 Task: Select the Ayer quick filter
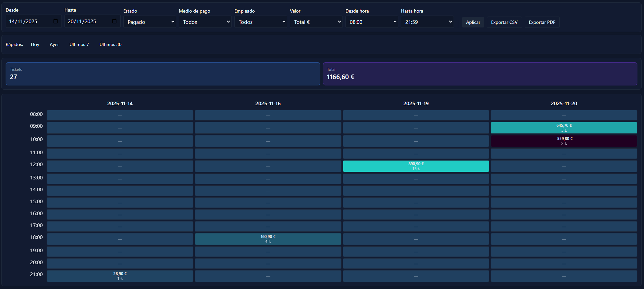[x=54, y=44]
